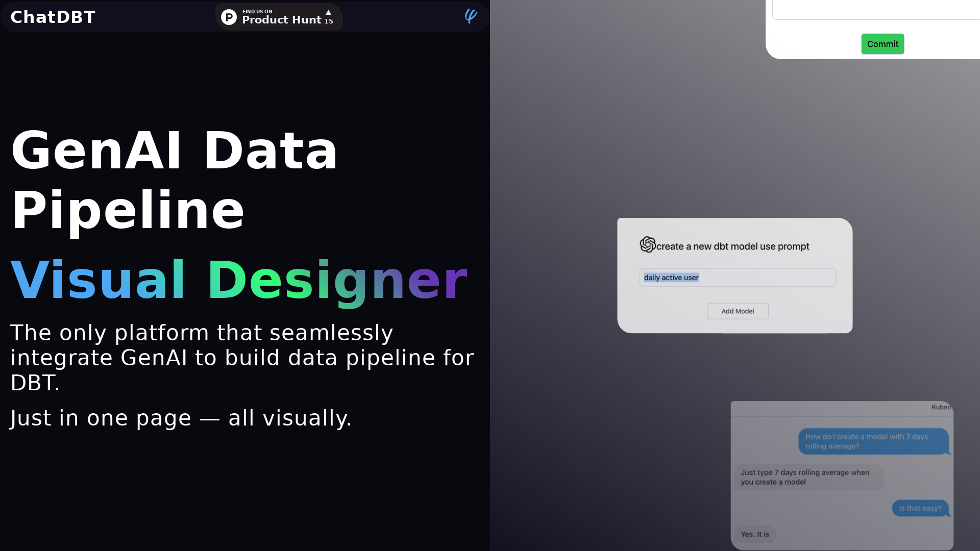980x551 pixels.
Task: Open the "FIND US ON Product Hunt" menu badge
Action: pos(279,17)
